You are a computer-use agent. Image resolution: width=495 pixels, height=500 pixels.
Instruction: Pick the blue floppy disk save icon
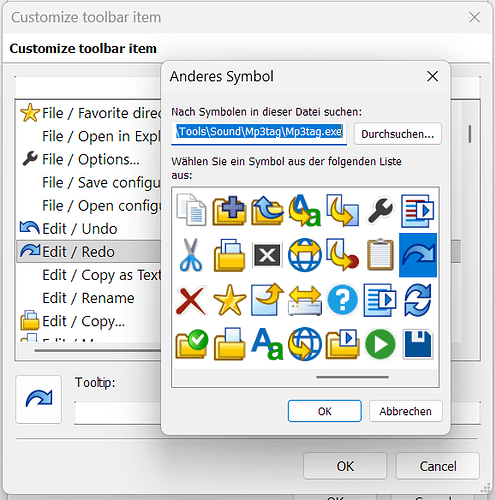coord(418,344)
